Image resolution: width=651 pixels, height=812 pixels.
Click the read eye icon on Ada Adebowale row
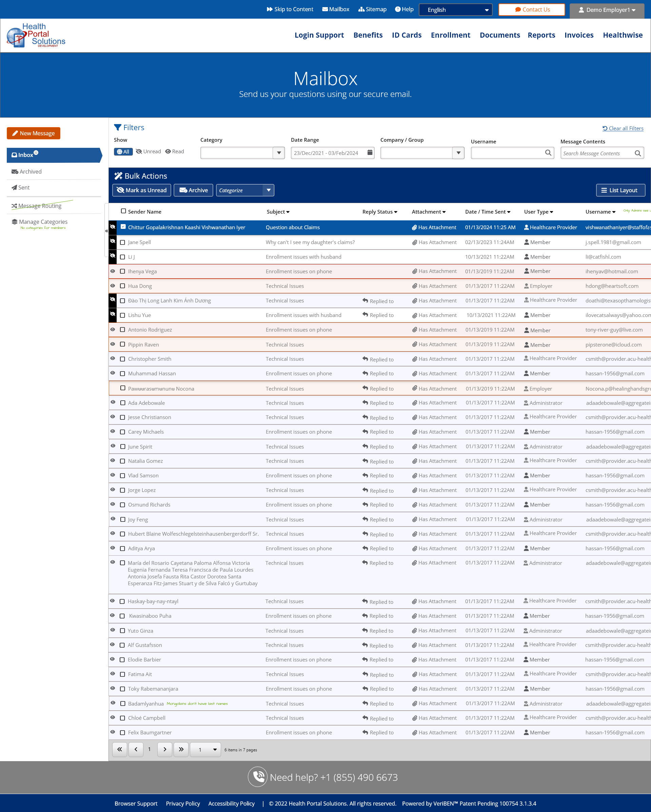[113, 402]
